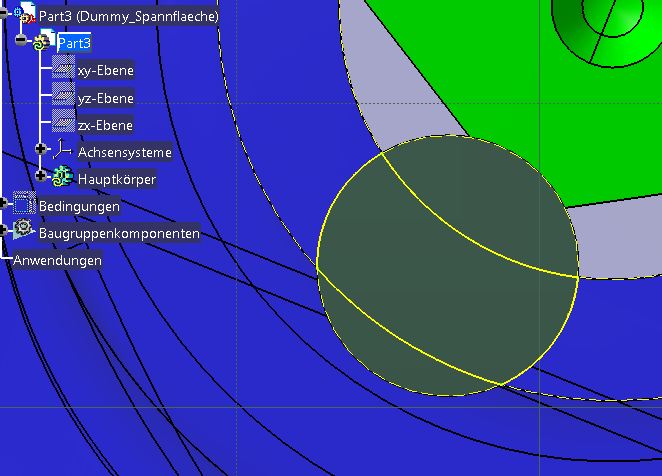Select the highlighted Part3 label
Viewport: 662px width, 476px height.
(74, 43)
